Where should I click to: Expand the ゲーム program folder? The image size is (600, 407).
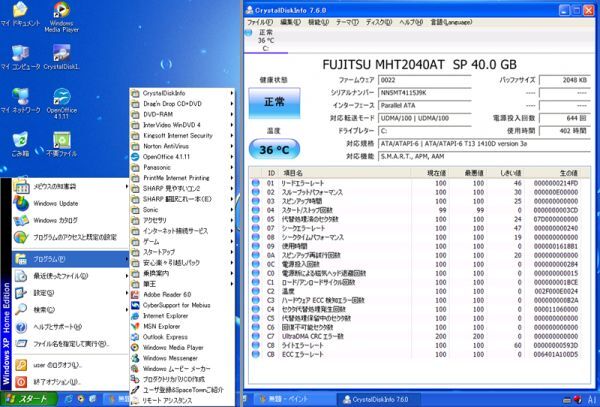pyautogui.click(x=182, y=242)
